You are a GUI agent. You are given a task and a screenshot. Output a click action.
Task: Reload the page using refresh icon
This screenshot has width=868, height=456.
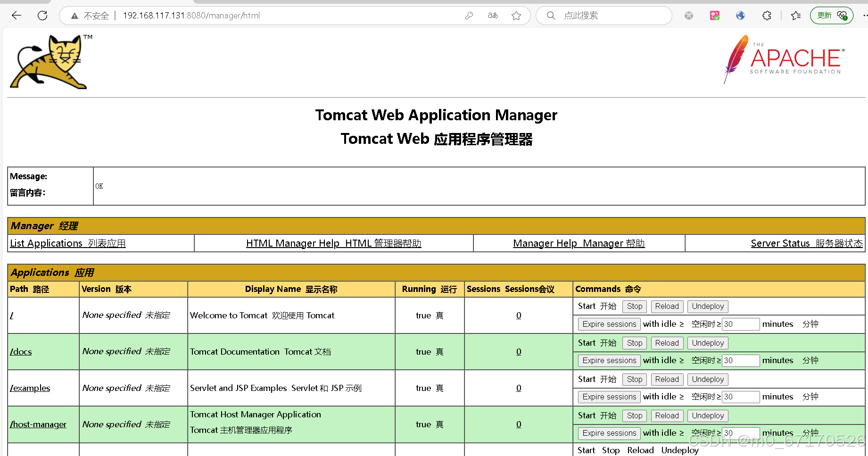(x=42, y=16)
